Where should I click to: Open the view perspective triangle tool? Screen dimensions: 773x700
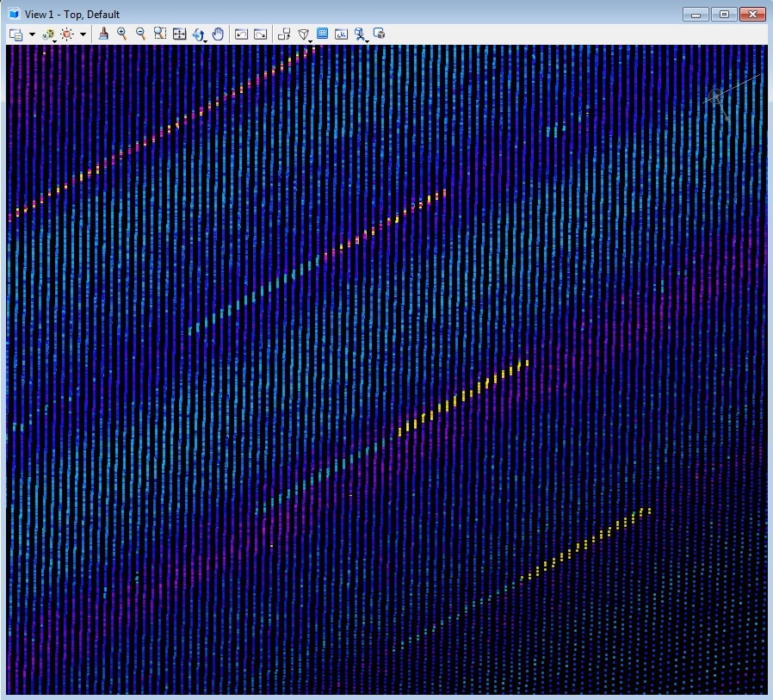pyautogui.click(x=304, y=34)
